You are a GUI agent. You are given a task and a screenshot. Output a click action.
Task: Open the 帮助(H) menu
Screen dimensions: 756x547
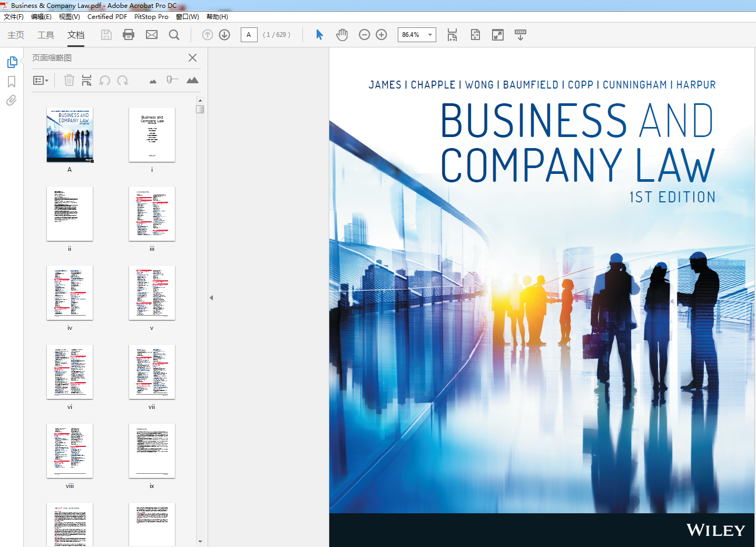tap(217, 17)
